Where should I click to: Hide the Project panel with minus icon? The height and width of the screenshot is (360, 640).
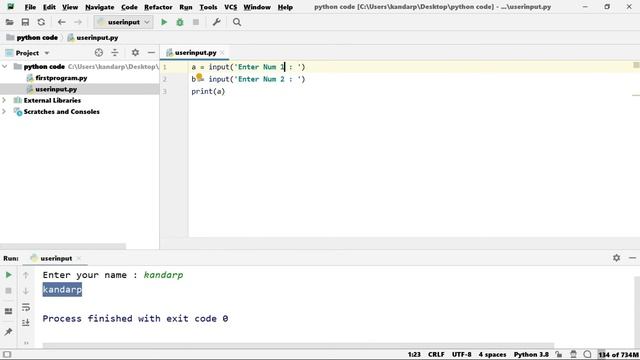pyautogui.click(x=151, y=53)
